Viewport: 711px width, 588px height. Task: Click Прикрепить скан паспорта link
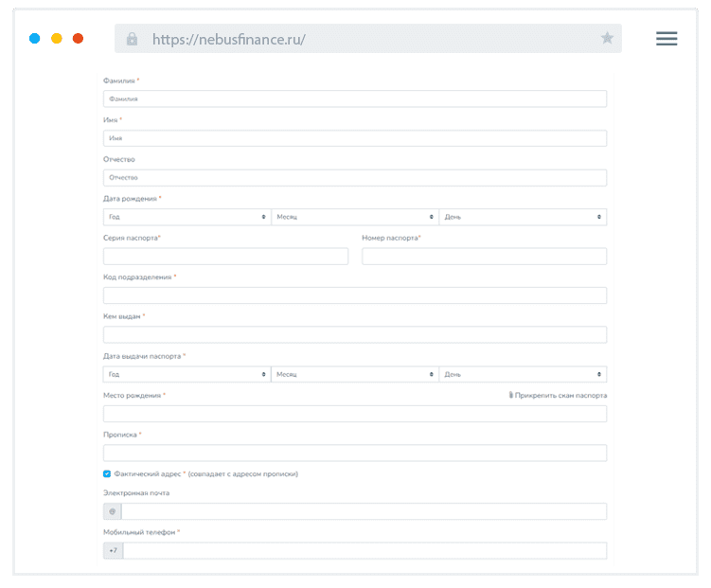click(x=560, y=395)
